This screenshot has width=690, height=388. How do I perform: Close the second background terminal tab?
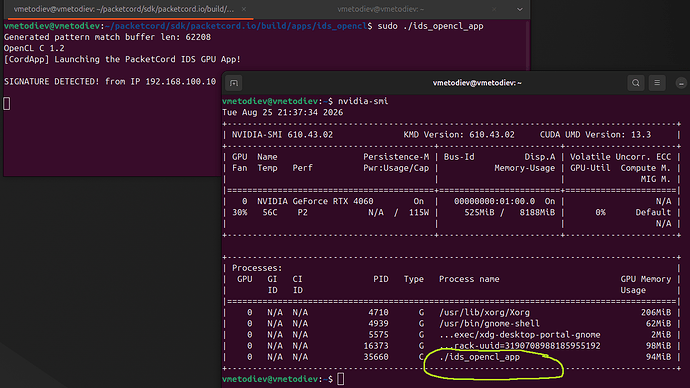(494, 9)
